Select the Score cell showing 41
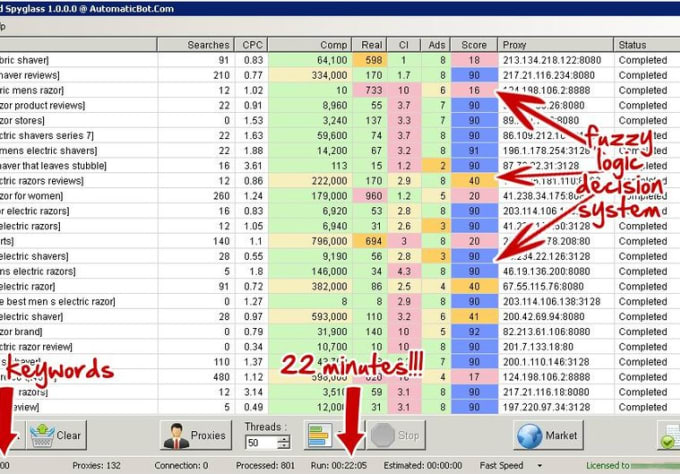The height and width of the screenshot is (474, 680). (x=474, y=317)
